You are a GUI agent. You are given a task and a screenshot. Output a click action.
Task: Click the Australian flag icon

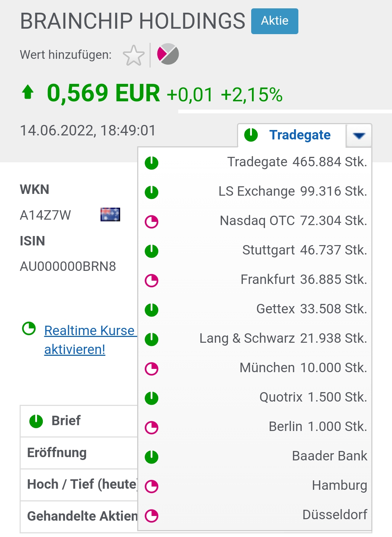[x=110, y=215]
